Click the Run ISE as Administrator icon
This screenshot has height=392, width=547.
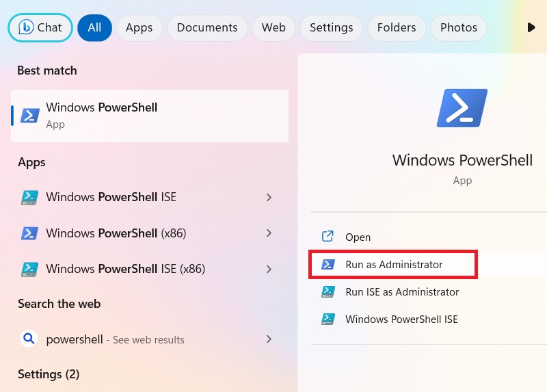[x=328, y=291]
